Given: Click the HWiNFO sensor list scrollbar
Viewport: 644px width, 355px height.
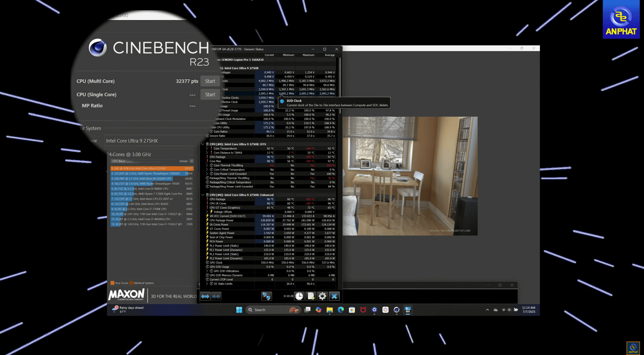Looking at the screenshot, I should tap(340, 86).
